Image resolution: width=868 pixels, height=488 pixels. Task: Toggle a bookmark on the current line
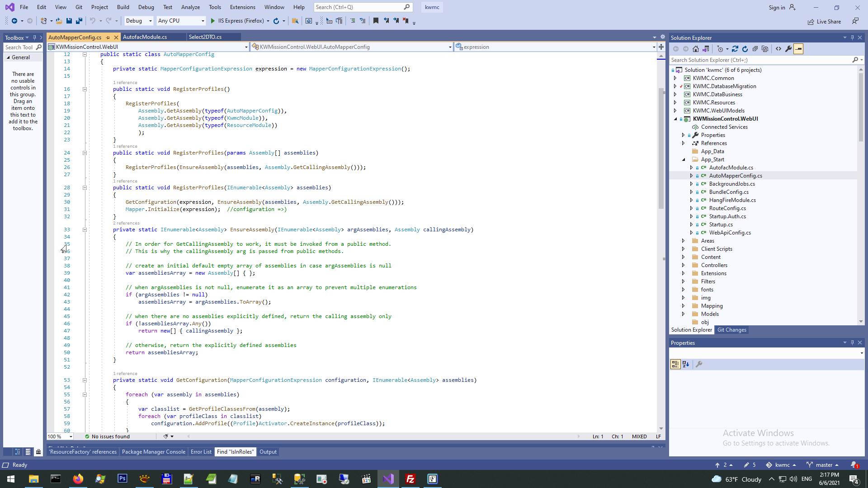[x=376, y=21]
